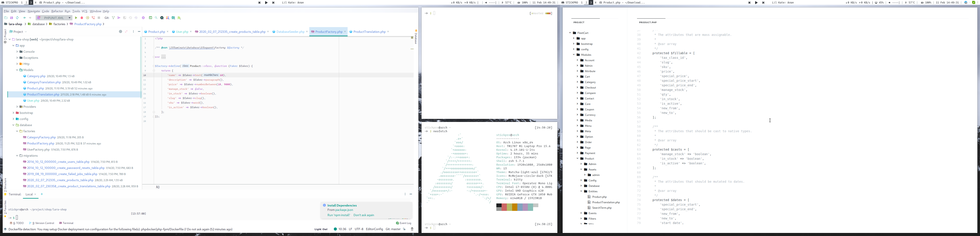This screenshot has width=980, height=236.
Task: Expand the Providers folder
Action: point(17,107)
